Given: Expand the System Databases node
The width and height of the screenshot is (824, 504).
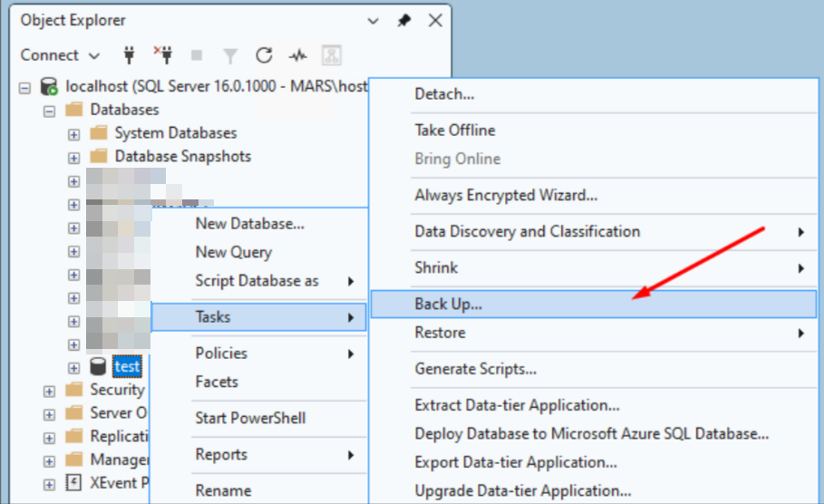Looking at the screenshot, I should click(73, 133).
